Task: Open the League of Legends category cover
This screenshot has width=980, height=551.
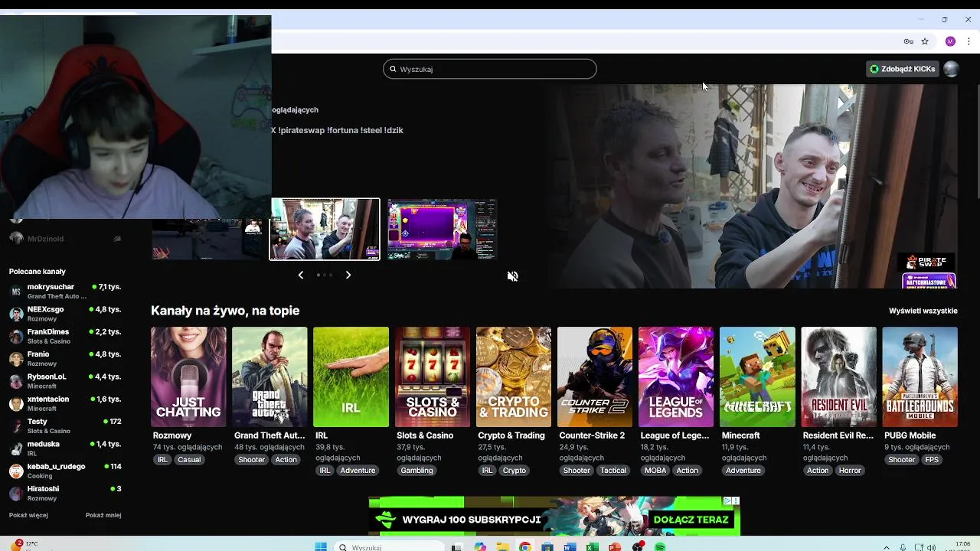Action: (x=676, y=377)
